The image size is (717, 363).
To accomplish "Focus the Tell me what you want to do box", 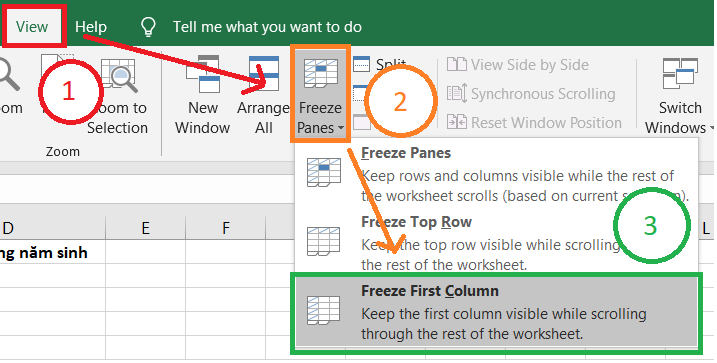I will tap(267, 27).
